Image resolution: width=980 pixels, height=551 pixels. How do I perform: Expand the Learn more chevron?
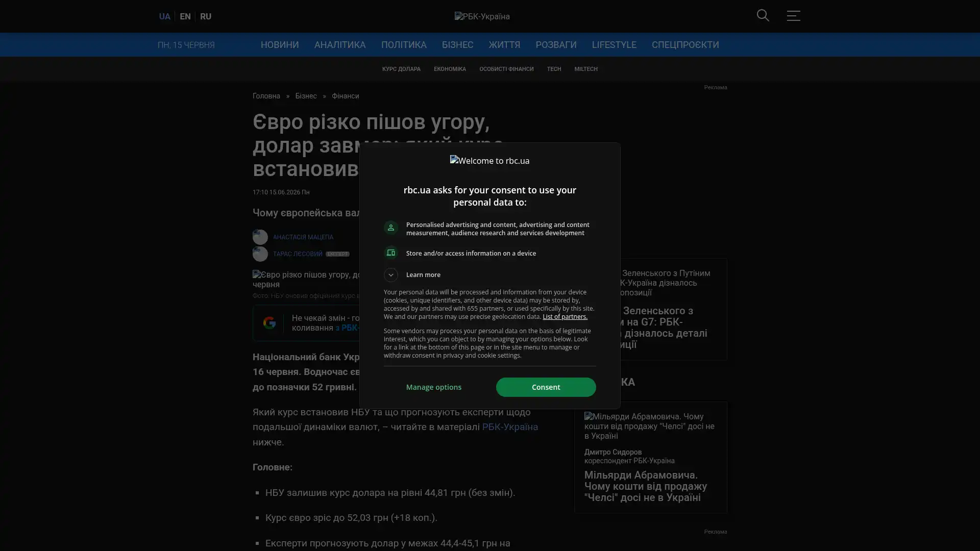point(391,275)
